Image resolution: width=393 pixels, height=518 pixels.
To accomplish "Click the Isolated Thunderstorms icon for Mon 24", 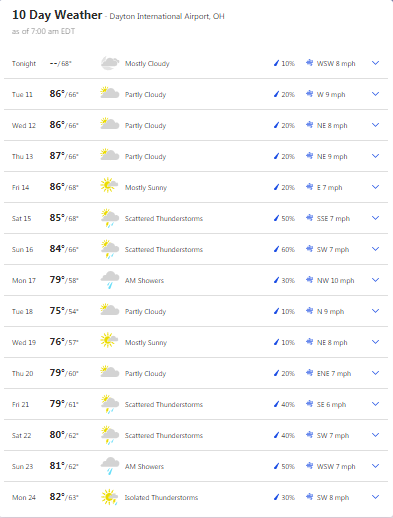I will (x=109, y=497).
